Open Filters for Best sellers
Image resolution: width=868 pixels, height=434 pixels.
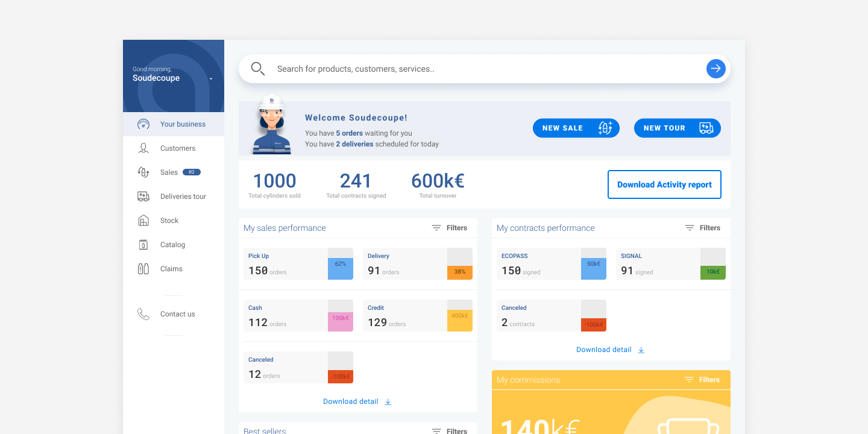point(450,431)
